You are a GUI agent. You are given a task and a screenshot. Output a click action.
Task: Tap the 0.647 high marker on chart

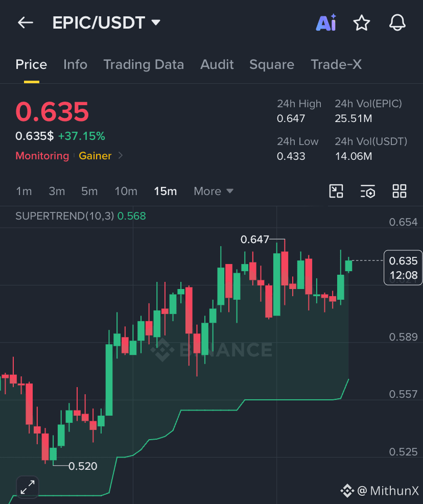(x=254, y=239)
